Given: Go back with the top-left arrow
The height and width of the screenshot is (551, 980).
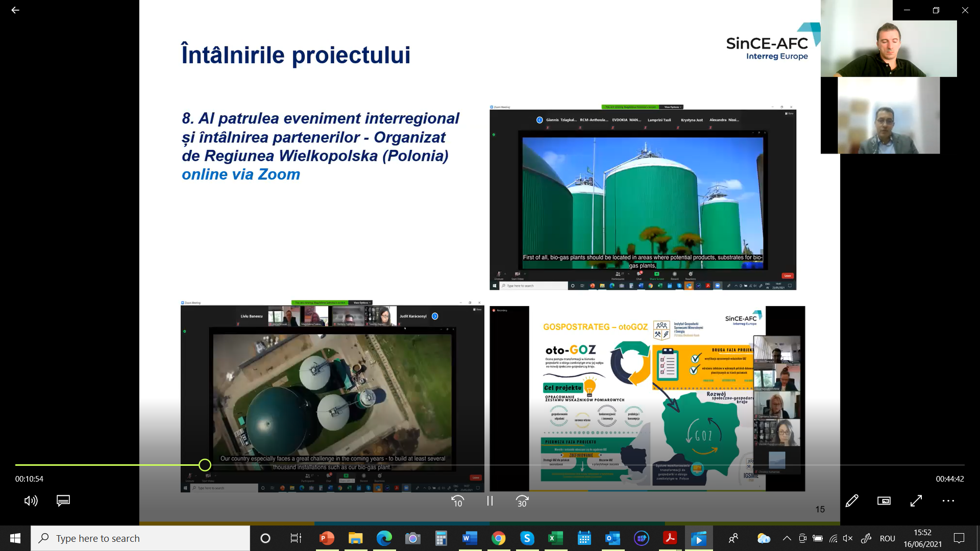Looking at the screenshot, I should coord(15,10).
